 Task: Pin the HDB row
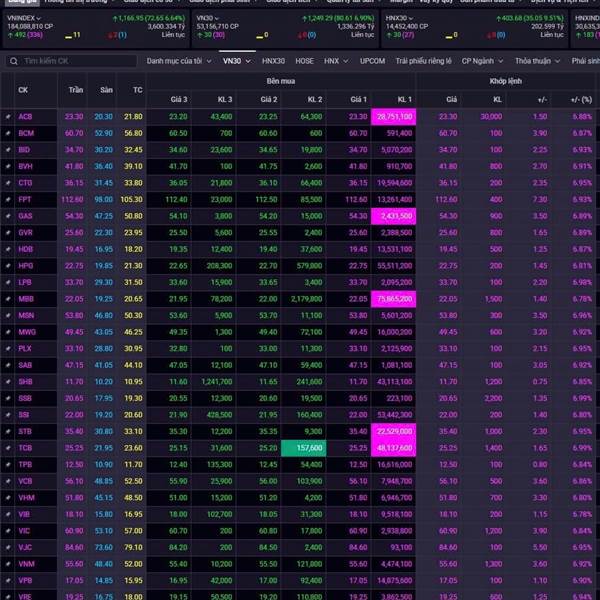pos(8,249)
